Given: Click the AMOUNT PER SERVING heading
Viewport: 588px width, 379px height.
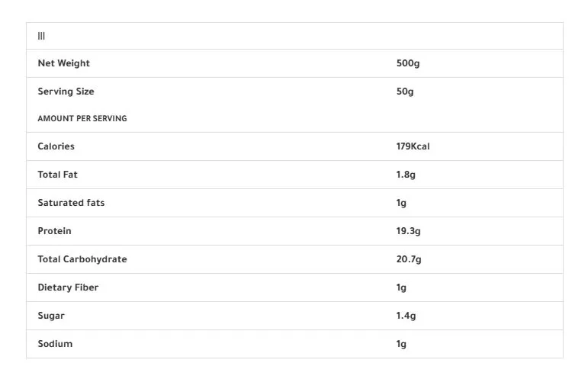Looking at the screenshot, I should coord(82,118).
